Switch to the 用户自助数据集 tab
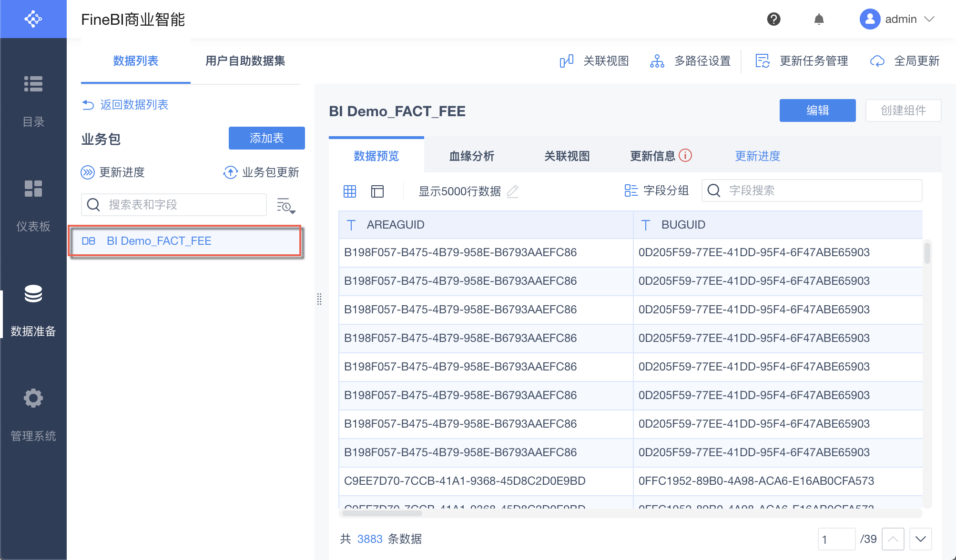This screenshot has width=956, height=560. [244, 61]
